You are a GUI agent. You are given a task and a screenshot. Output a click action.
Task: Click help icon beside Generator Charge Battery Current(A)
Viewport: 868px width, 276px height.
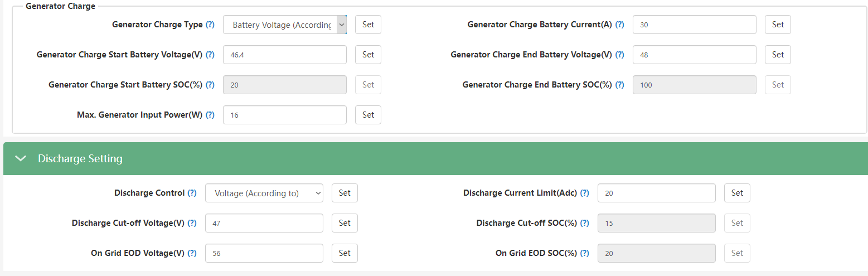point(619,25)
